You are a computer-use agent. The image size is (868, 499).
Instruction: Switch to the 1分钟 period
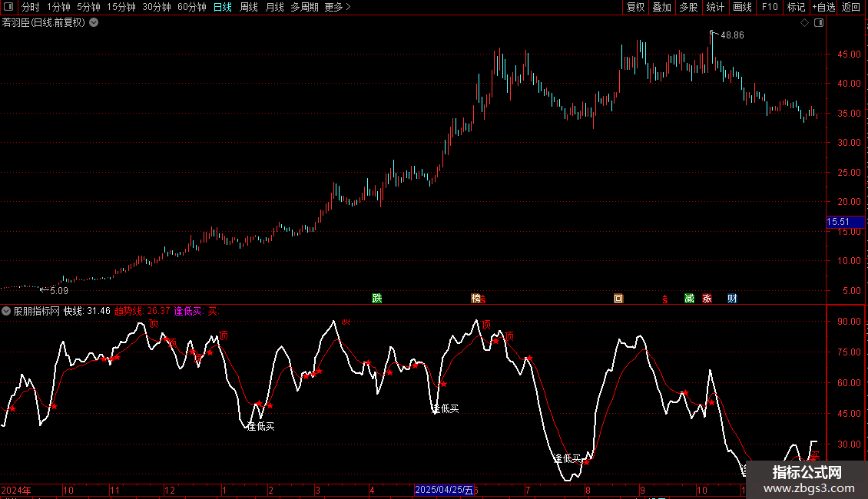[x=58, y=7]
